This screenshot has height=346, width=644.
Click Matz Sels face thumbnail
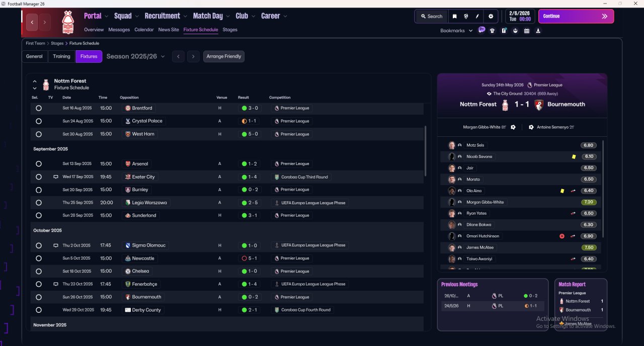[452, 145]
